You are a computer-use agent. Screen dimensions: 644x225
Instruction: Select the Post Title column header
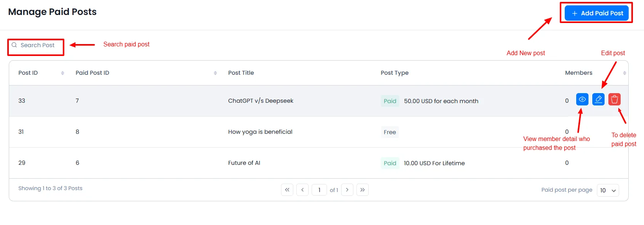[x=241, y=72]
